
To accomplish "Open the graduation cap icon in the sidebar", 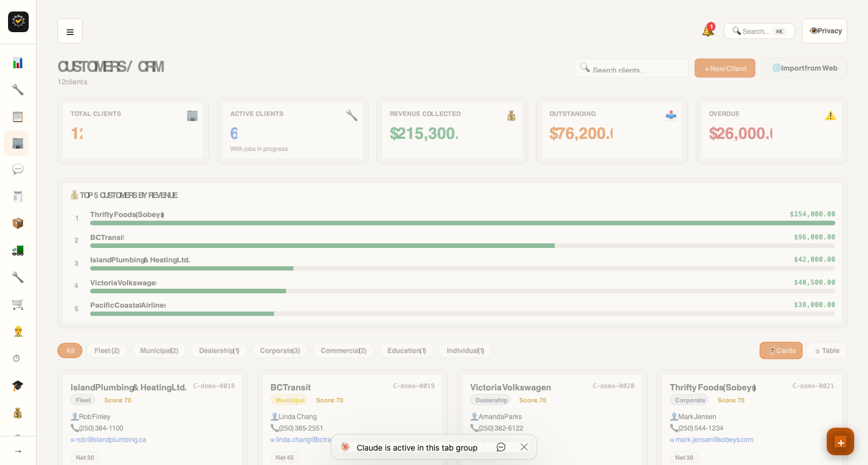I will (x=17, y=385).
